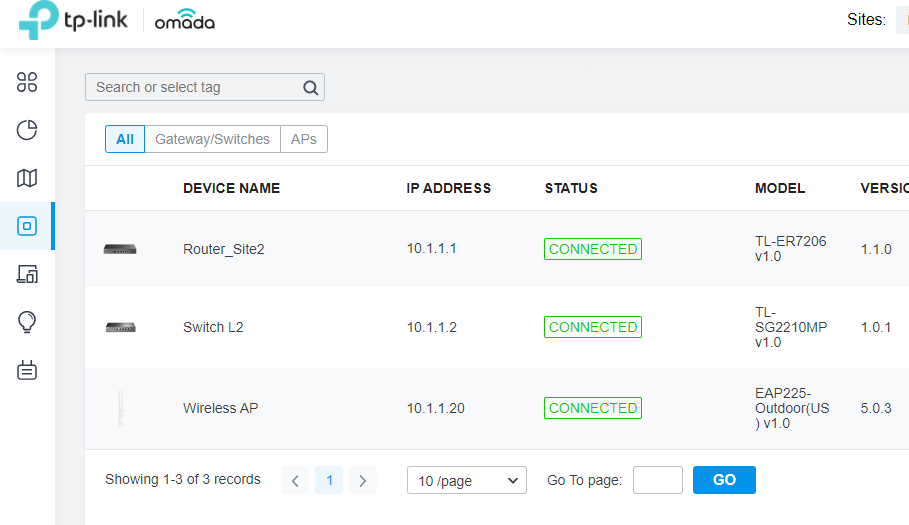Image resolution: width=909 pixels, height=525 pixels.
Task: Sort by DEVICE NAME column header
Action: click(231, 188)
